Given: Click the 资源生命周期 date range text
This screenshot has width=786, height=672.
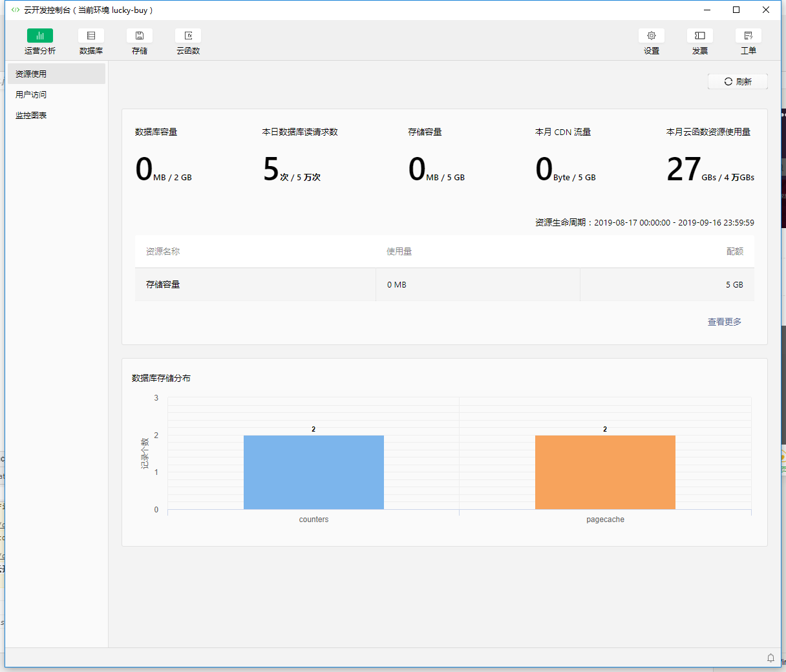Looking at the screenshot, I should (x=644, y=222).
